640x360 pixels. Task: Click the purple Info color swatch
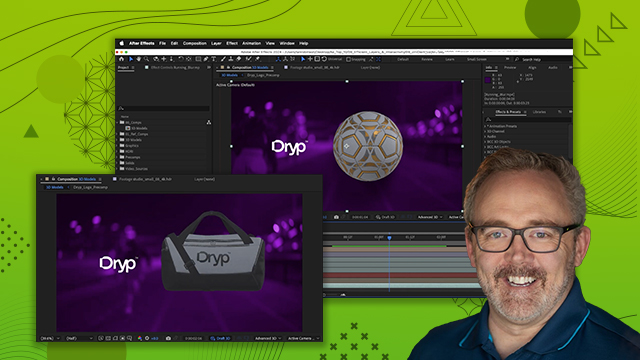click(488, 80)
